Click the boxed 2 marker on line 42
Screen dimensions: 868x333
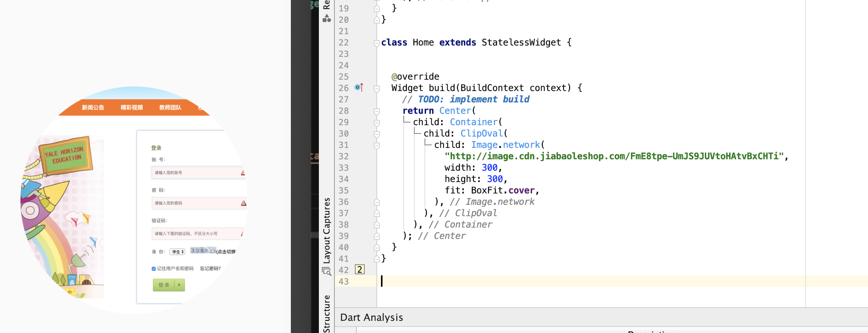pos(359,270)
